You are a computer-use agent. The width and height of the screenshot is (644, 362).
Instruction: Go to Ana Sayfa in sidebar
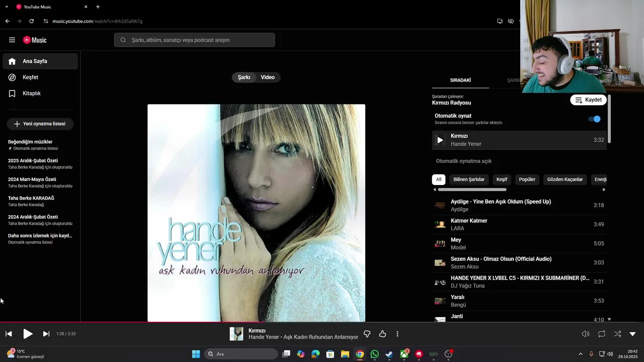tap(40, 61)
